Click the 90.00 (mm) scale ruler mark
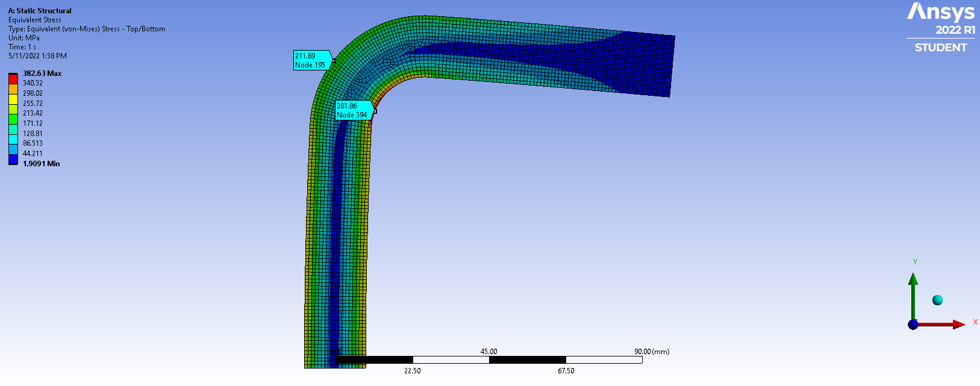The height and width of the screenshot is (386, 980). click(x=652, y=352)
